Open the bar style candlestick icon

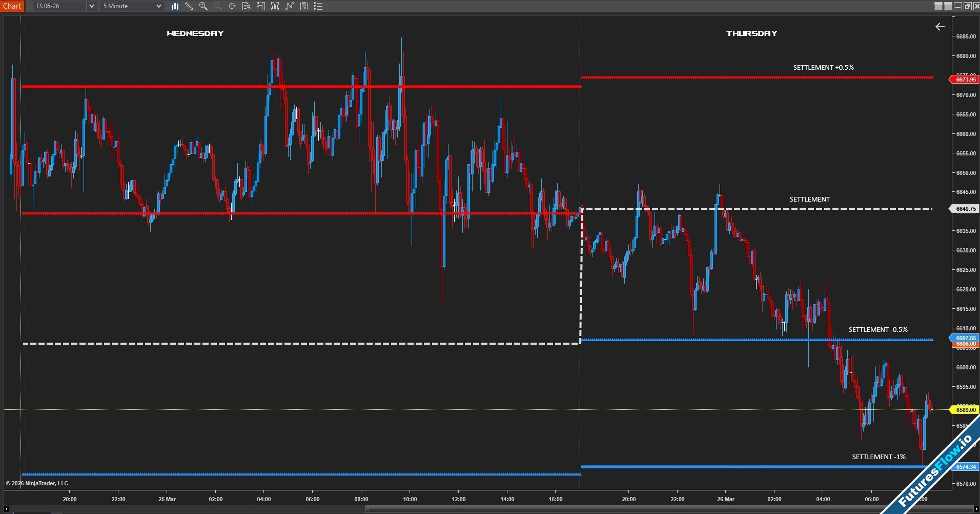pyautogui.click(x=175, y=6)
